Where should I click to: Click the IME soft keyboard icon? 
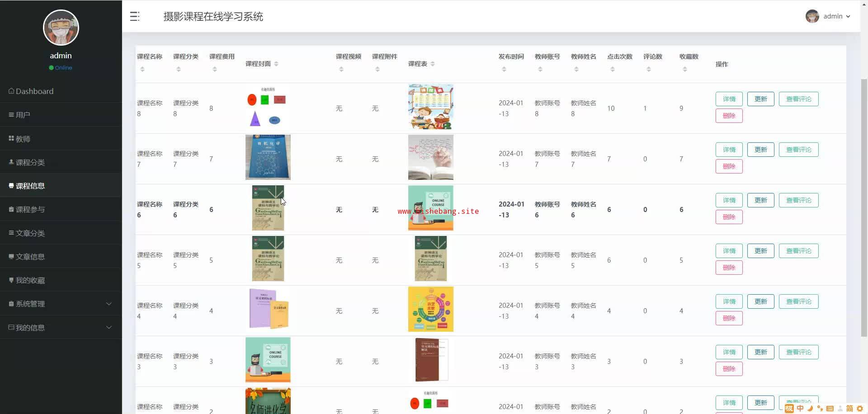830,409
